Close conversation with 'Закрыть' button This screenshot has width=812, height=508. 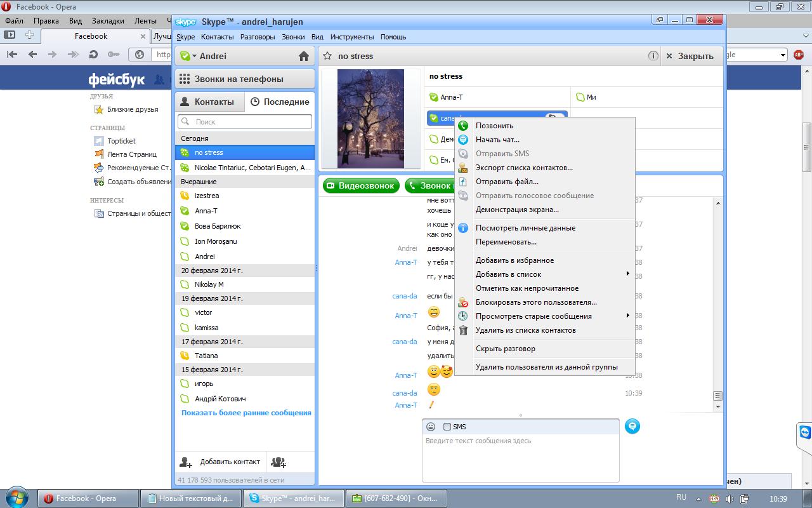point(691,56)
